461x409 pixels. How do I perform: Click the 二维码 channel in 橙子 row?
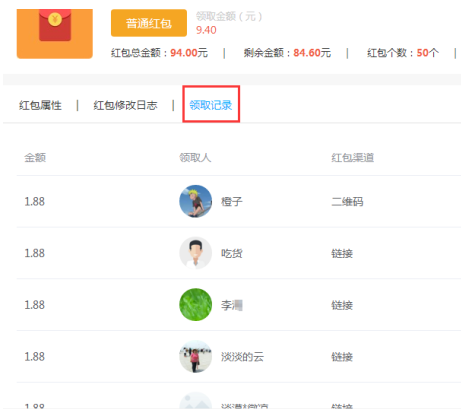pos(347,202)
